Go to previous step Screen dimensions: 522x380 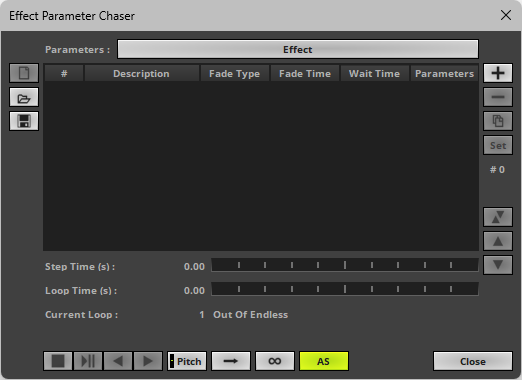click(x=118, y=361)
